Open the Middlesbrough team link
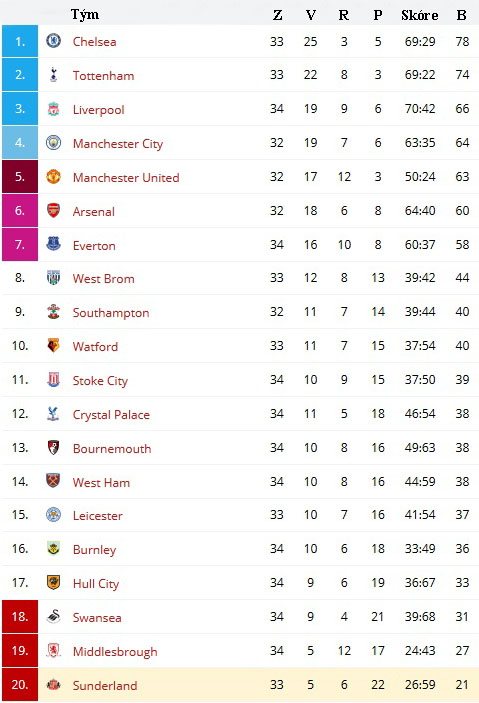 tap(115, 651)
